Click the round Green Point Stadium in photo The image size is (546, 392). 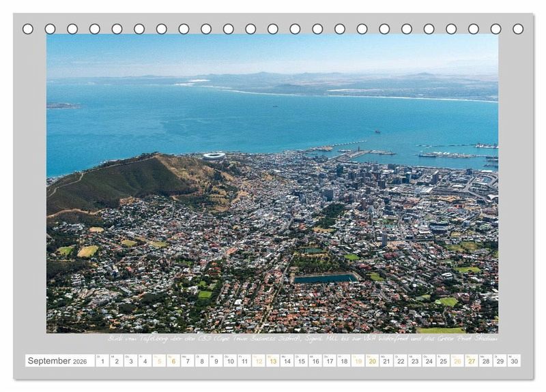click(214, 156)
